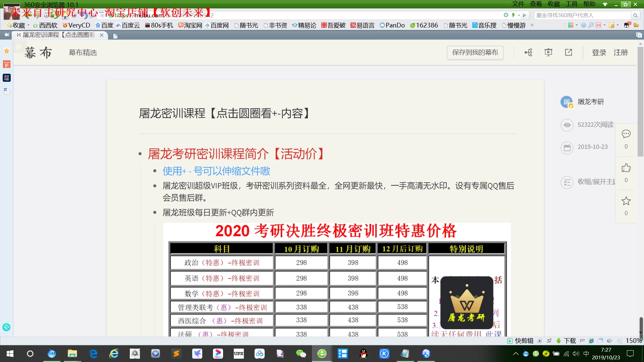This screenshot has width=644, height=362.
Task: Open the screenshot scissors icon
Action: tap(611, 25)
